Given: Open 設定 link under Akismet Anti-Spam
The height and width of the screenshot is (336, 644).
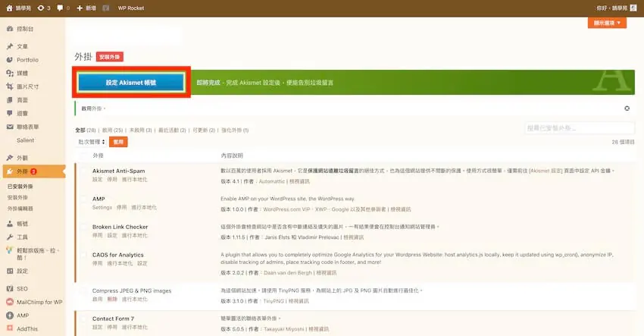Looking at the screenshot, I should [x=97, y=179].
